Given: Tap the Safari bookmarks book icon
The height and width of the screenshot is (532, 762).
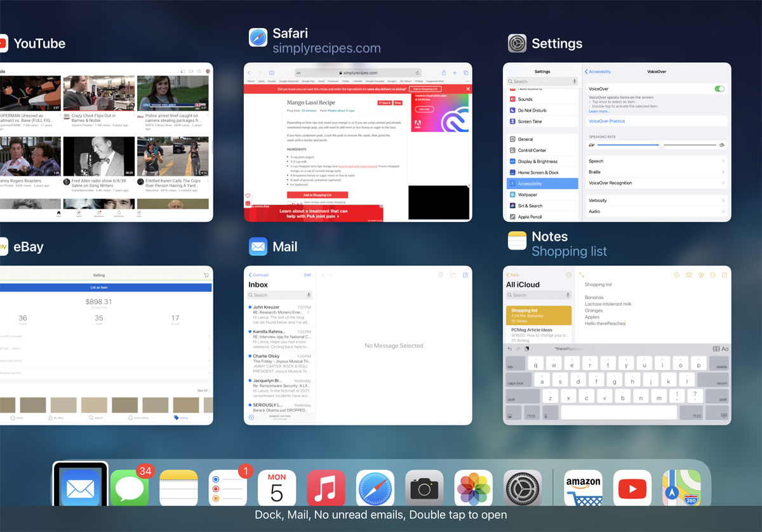Looking at the screenshot, I should (272, 73).
